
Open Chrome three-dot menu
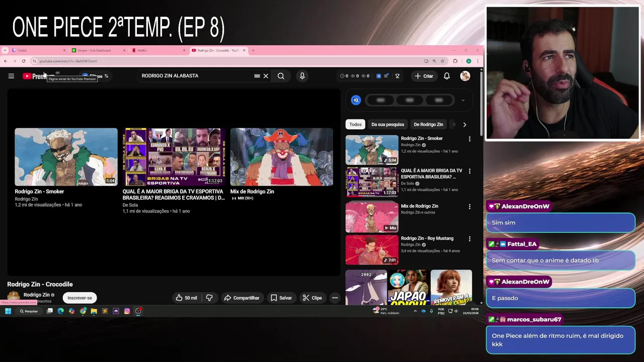coord(477,61)
